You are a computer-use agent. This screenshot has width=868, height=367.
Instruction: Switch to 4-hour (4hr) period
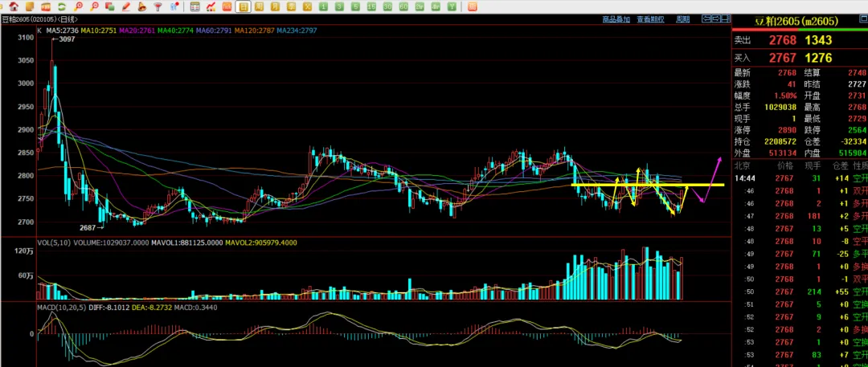coord(436,6)
